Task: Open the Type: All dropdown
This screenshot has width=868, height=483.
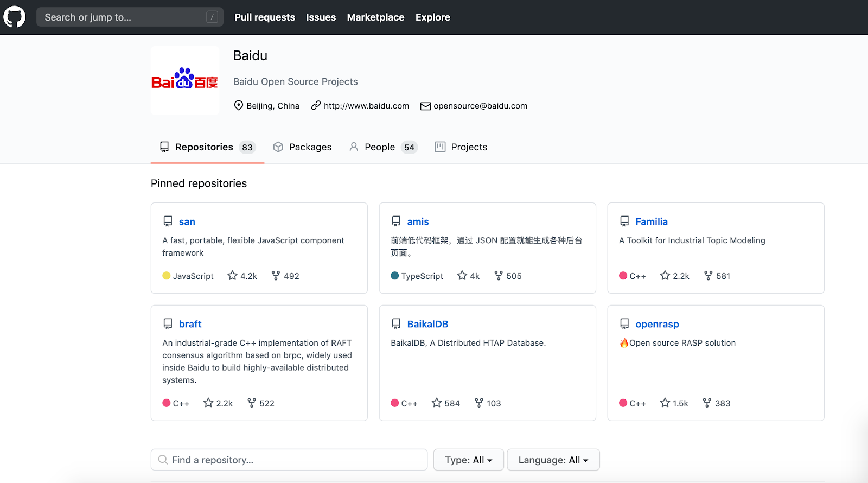Action: [469, 460]
